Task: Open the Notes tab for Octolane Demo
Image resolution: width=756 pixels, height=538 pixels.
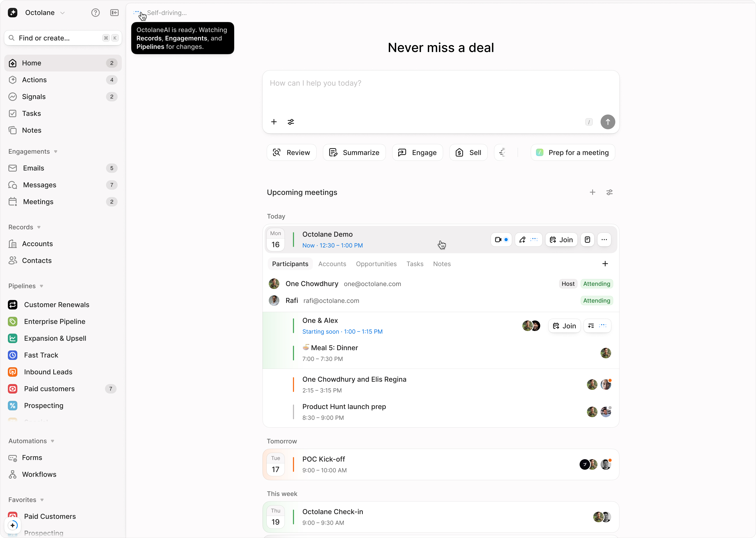Action: [442, 264]
